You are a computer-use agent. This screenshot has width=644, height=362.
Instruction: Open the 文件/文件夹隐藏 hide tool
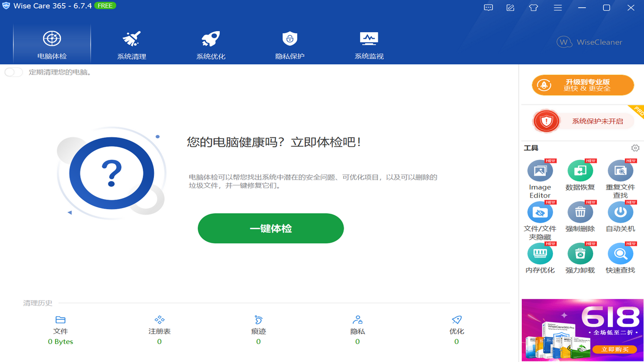540,212
